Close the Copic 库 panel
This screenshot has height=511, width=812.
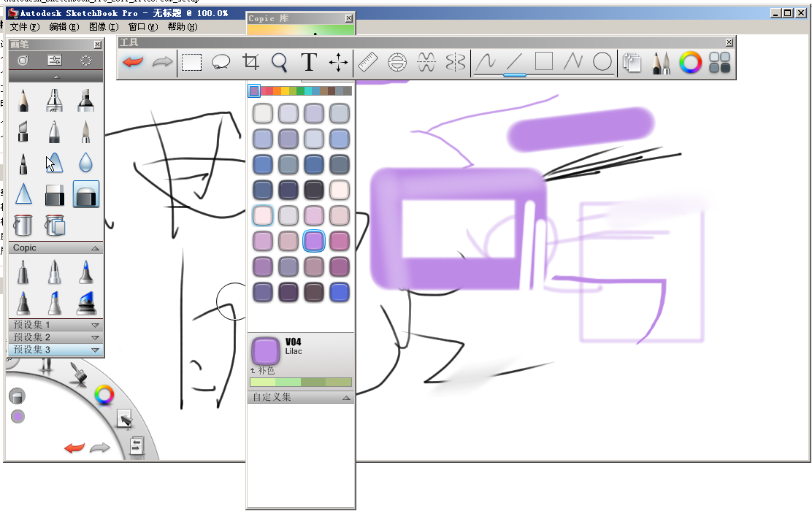click(x=349, y=19)
